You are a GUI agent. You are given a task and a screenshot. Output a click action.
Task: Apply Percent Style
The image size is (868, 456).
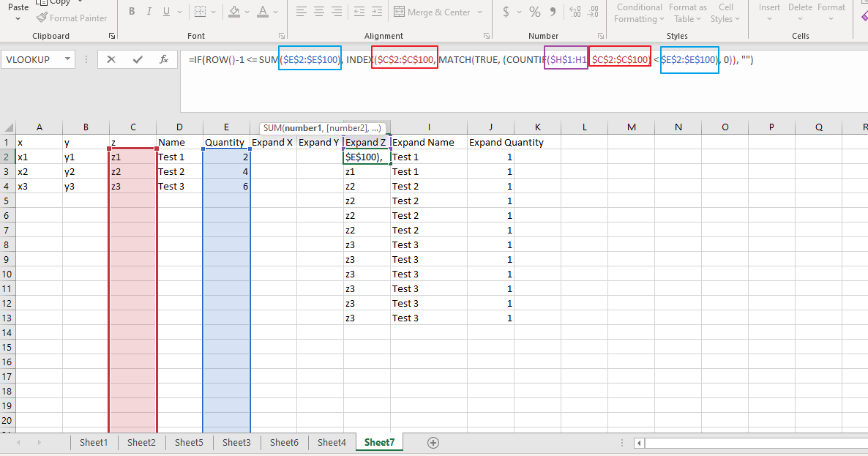point(535,12)
